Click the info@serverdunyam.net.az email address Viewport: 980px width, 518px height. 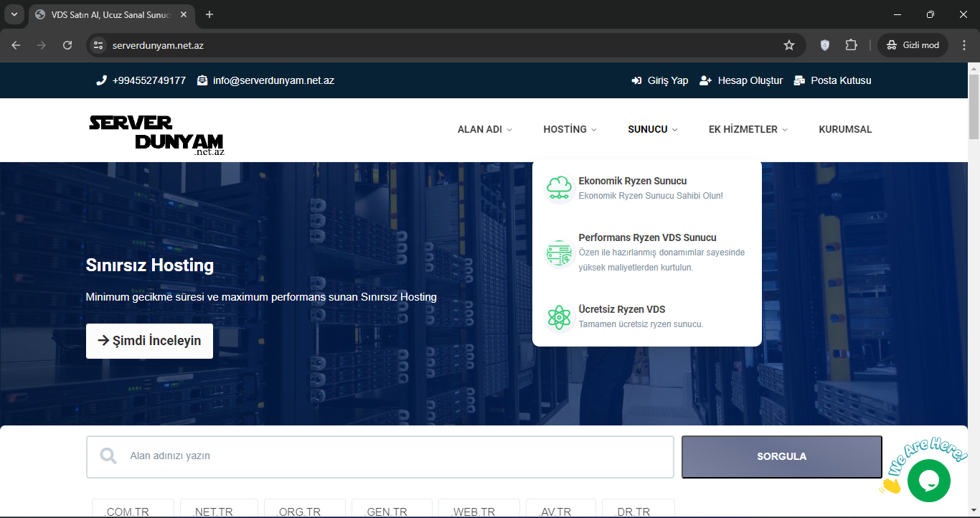[273, 80]
